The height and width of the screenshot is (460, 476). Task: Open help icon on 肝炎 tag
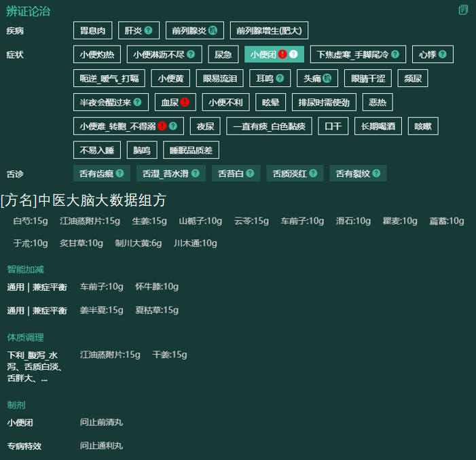coord(149,30)
